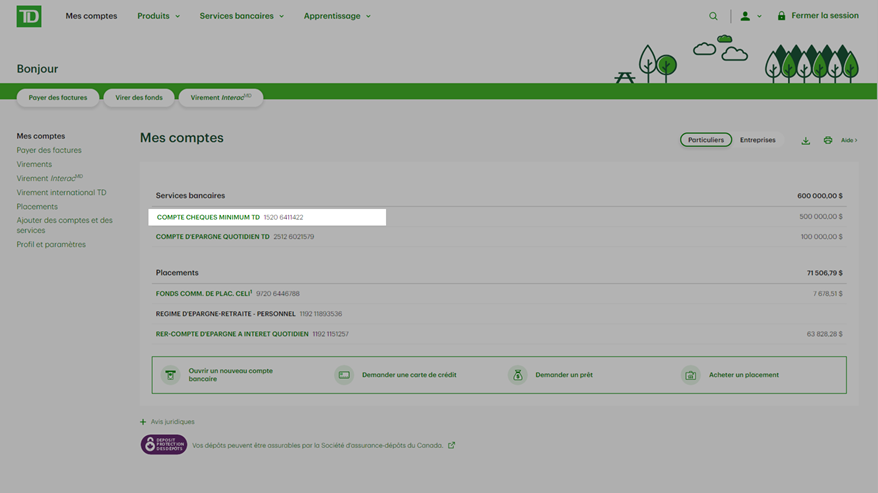
Task: Click the loan money bag icon
Action: (x=517, y=375)
